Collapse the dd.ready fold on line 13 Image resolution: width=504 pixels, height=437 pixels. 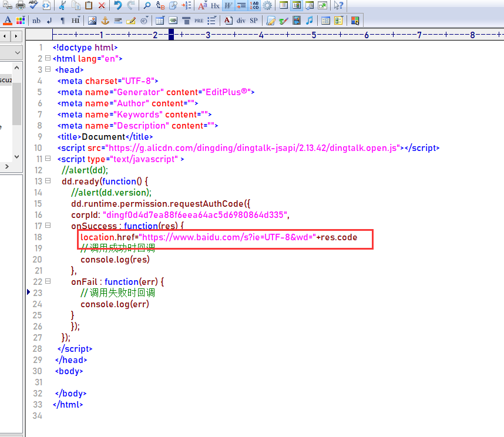click(x=48, y=181)
